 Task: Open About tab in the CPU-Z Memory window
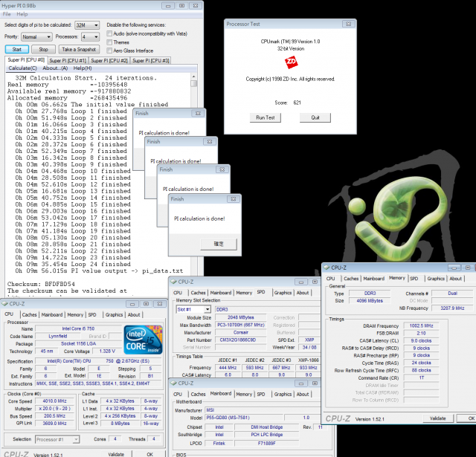click(x=456, y=279)
